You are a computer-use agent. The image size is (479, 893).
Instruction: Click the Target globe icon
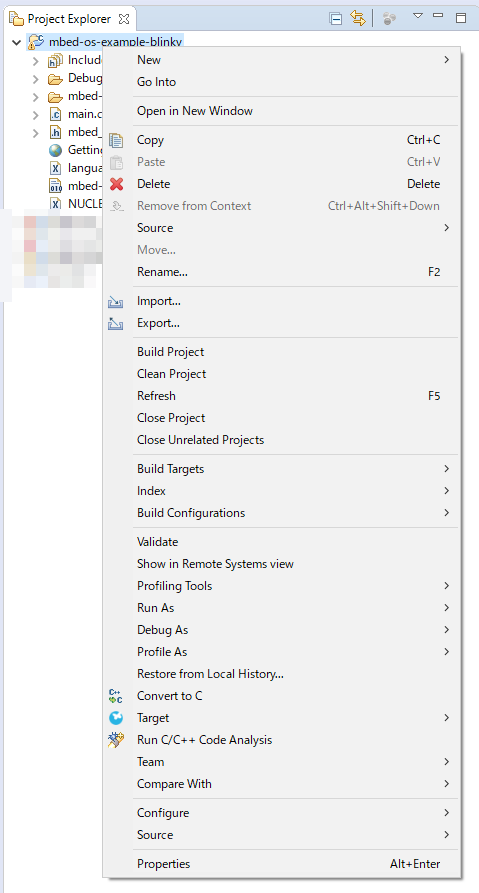[x=116, y=718]
